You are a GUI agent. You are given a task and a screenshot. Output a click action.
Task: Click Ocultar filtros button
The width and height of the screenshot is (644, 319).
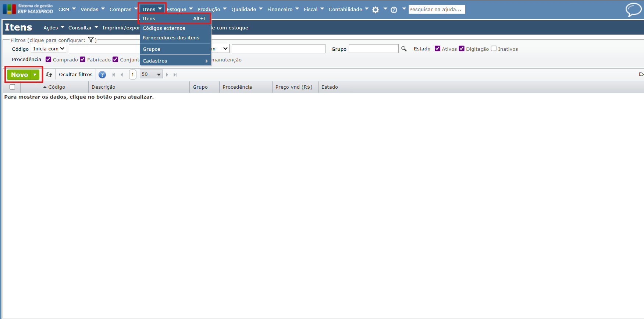[x=76, y=74]
